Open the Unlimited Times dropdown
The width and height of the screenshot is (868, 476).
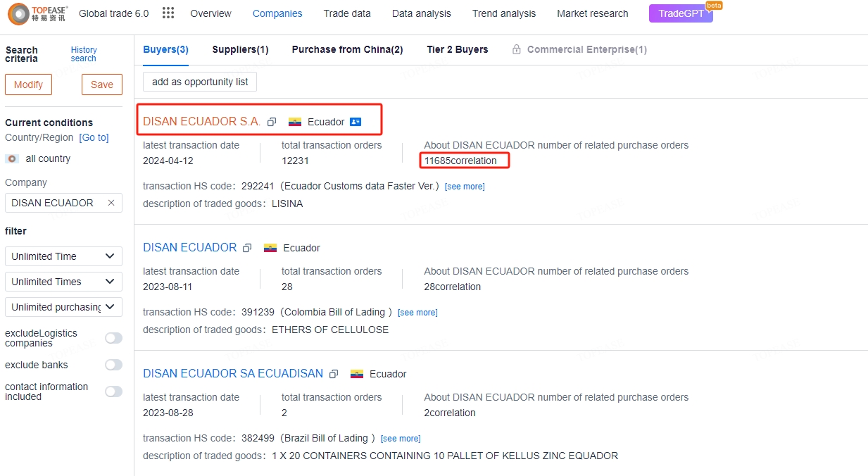coord(63,282)
